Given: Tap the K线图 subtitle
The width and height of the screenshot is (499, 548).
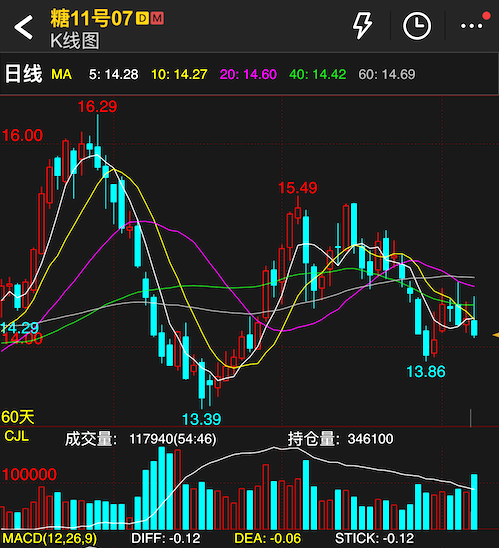Looking at the screenshot, I should tap(75, 41).
